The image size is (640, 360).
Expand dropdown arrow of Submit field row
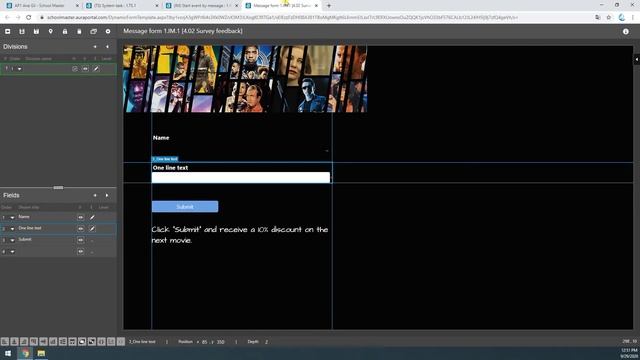12,240
